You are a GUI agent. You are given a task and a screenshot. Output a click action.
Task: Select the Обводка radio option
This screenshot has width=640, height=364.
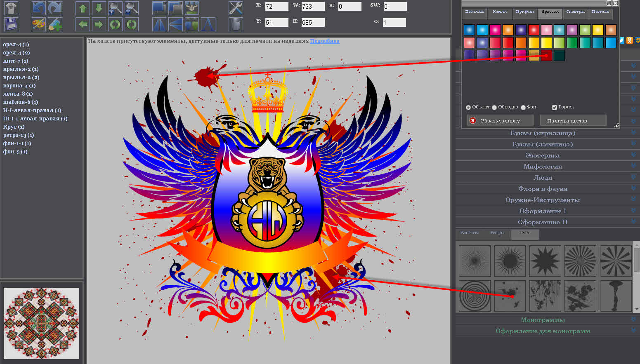click(494, 107)
